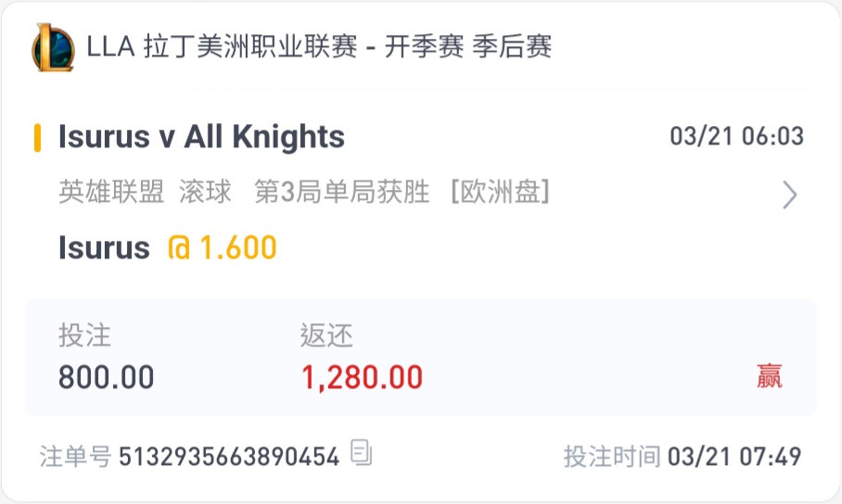The width and height of the screenshot is (842, 504).
Task: Click the 第3局单局获胜 market description
Action: tap(342, 192)
